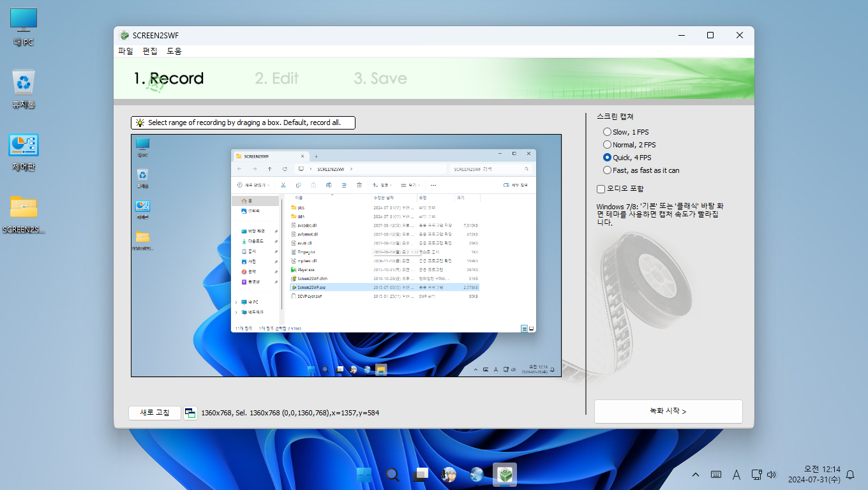Open the taskbar clock showing 오전 12:14

[x=814, y=475]
